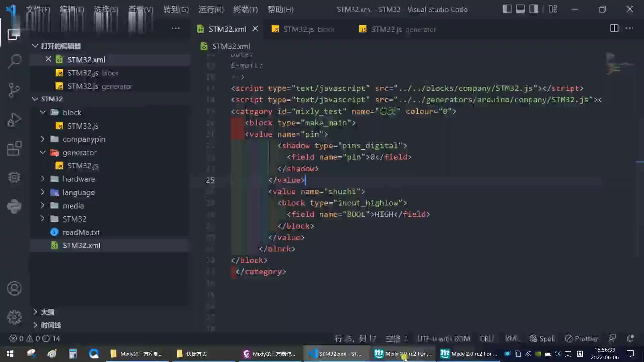Screen dimensions: 644x362
Task: Switch to STM32.js block tab
Action: (x=303, y=29)
